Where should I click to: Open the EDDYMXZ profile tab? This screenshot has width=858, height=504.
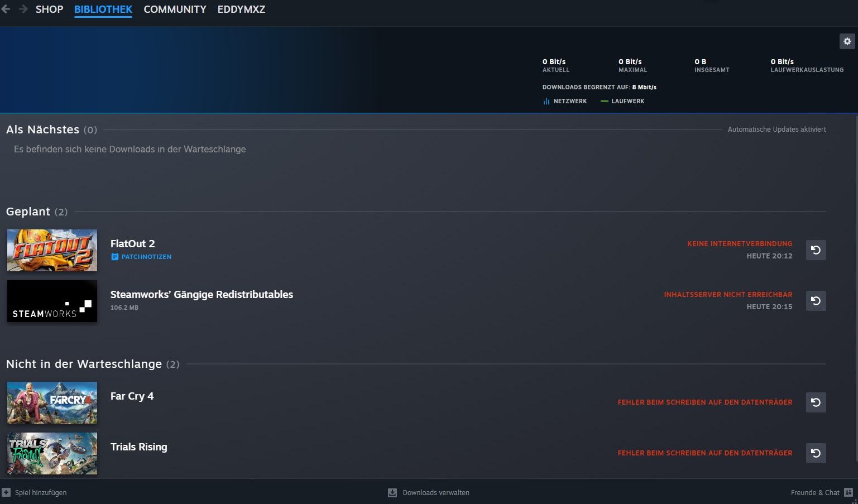point(241,9)
